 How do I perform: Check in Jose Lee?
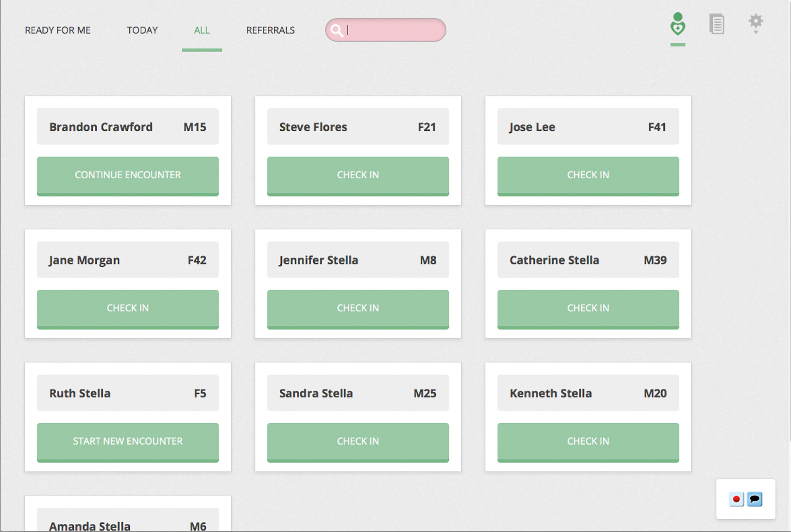click(x=588, y=175)
